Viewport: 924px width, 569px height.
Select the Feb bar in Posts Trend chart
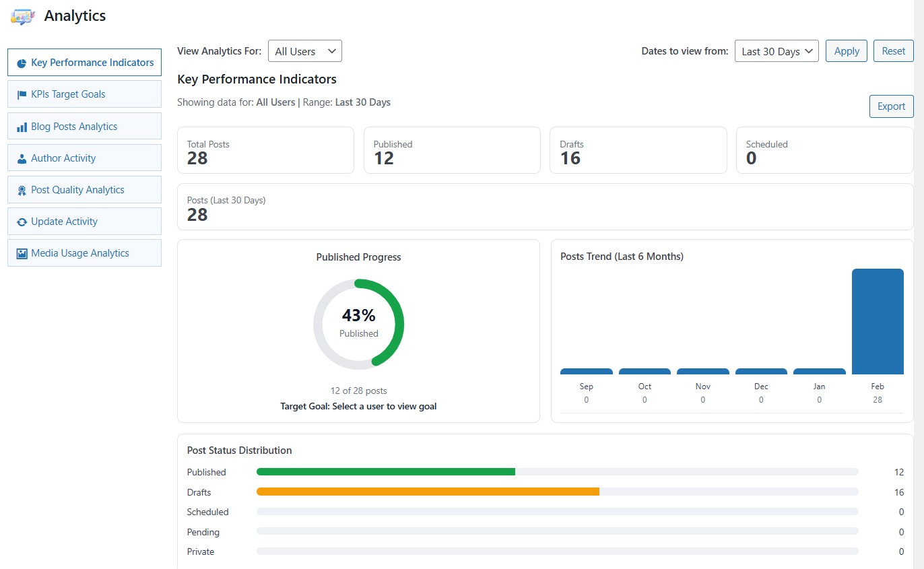(877, 321)
